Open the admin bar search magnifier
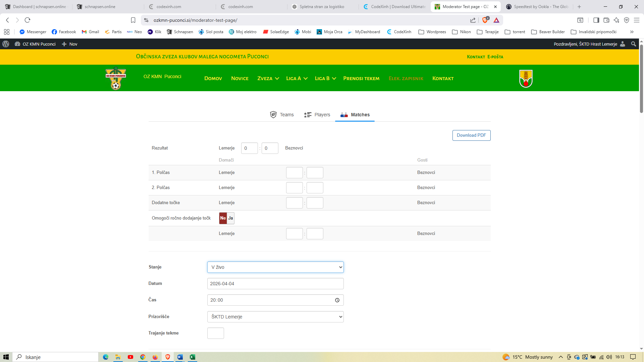 633,44
